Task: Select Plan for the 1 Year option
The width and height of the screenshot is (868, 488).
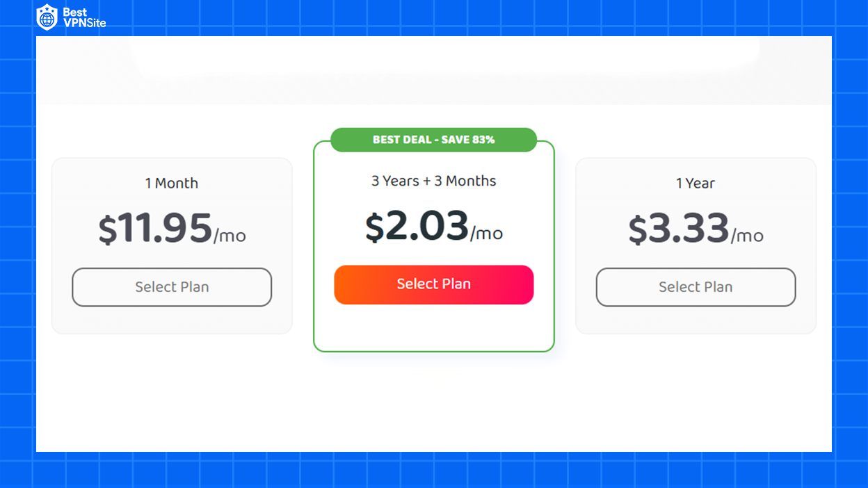Action: [x=696, y=287]
